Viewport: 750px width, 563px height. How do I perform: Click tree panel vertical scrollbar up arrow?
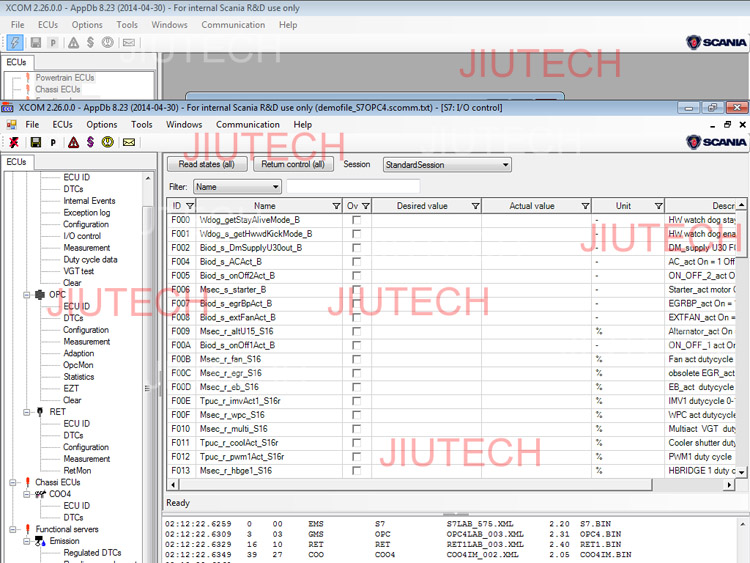click(148, 178)
